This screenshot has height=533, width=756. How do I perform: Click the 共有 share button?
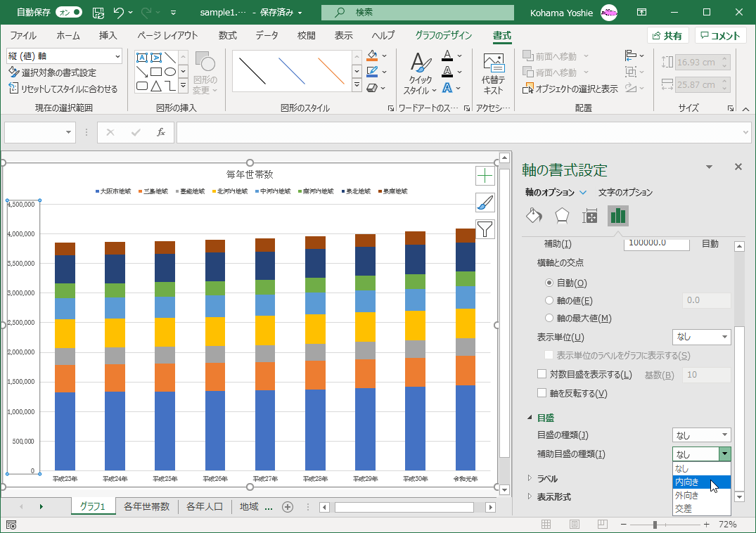coord(667,36)
